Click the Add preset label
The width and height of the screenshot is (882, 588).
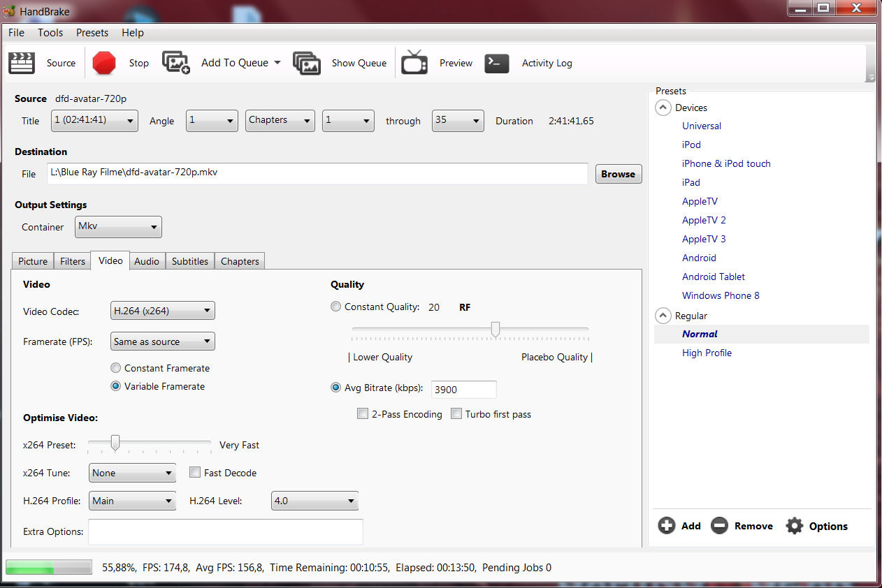coord(691,526)
